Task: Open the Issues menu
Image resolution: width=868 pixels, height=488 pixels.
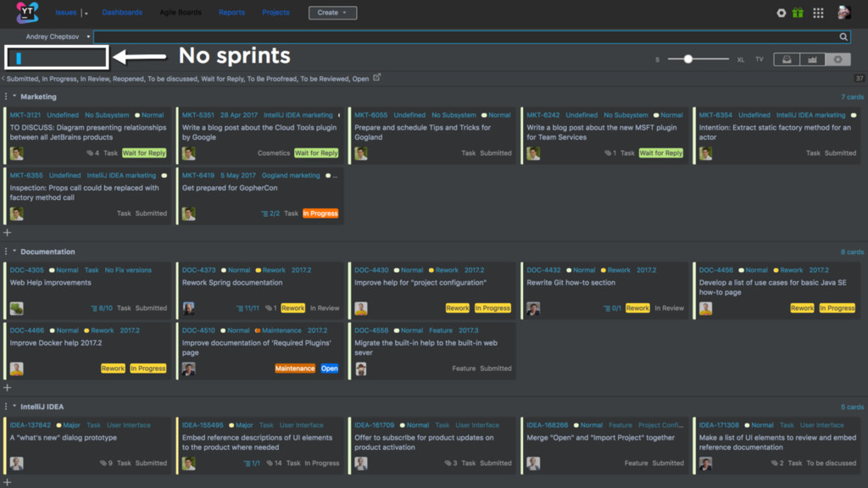Action: tap(66, 12)
